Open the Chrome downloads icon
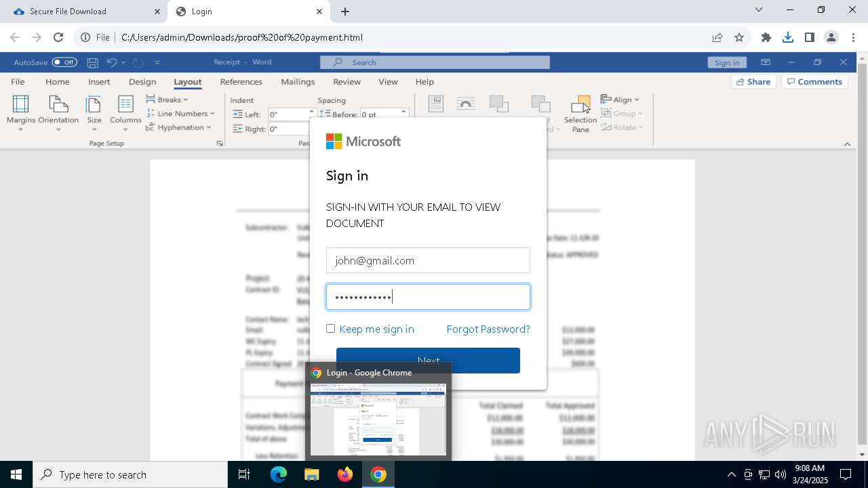This screenshot has width=868, height=488. 788,37
